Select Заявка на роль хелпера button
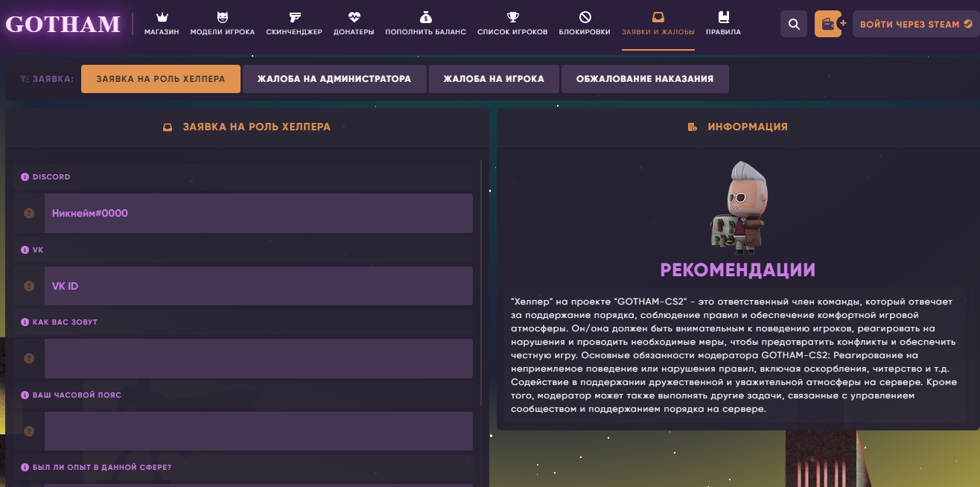Image resolution: width=980 pixels, height=487 pixels. (x=161, y=79)
